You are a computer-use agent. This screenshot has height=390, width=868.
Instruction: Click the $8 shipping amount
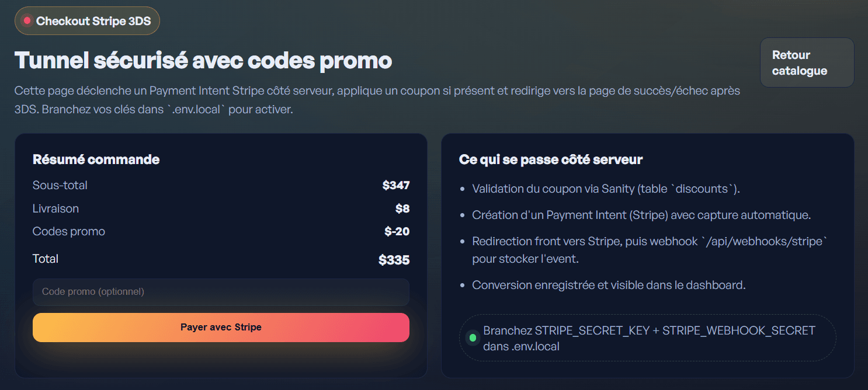pos(402,208)
